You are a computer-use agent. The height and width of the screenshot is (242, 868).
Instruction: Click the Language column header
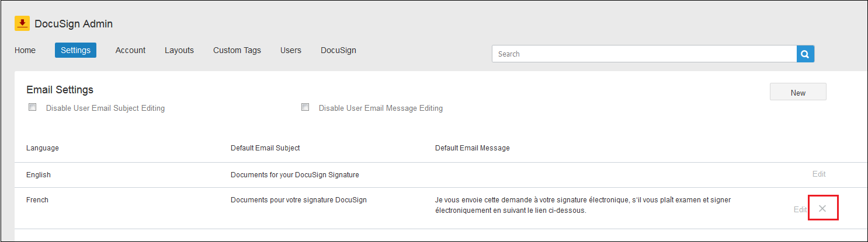[43, 148]
